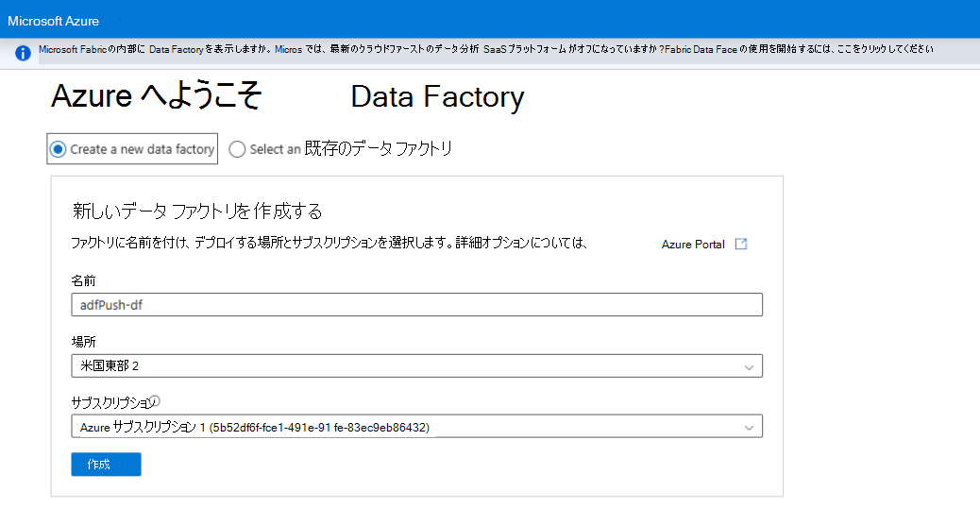The width and height of the screenshot is (980, 508).
Task: Open the Azure Portal link
Action: [x=693, y=245]
